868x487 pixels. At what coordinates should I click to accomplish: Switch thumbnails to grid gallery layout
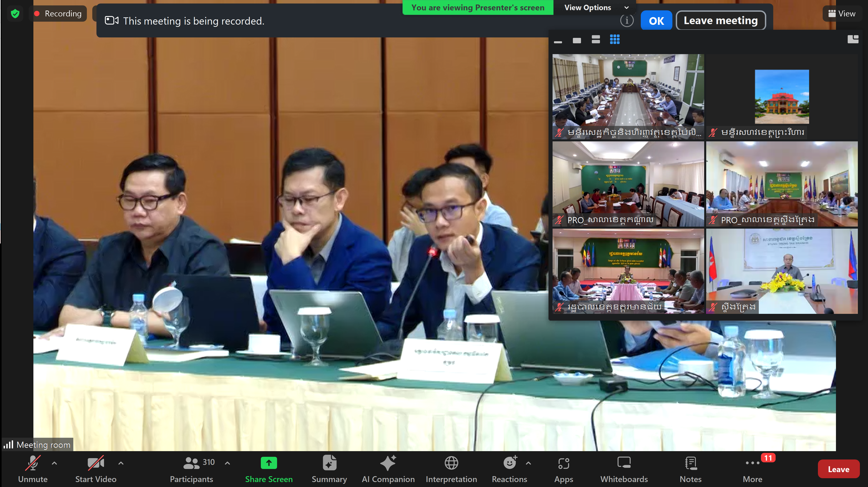click(x=615, y=40)
